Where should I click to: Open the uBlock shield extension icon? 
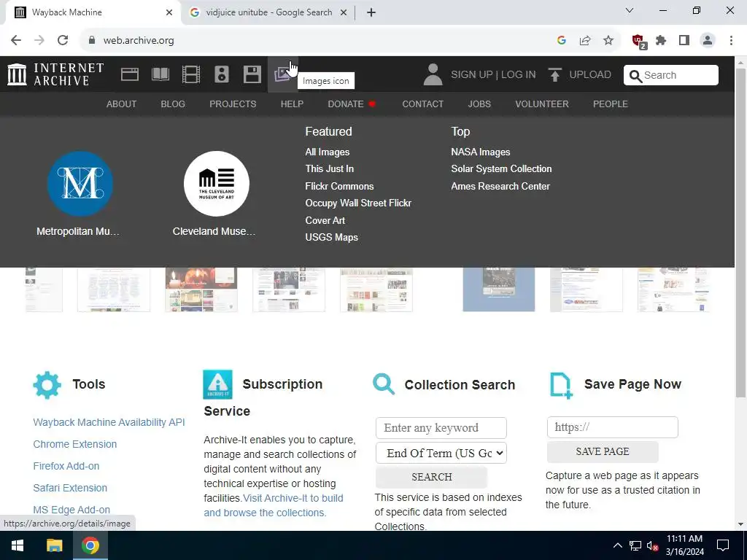tap(638, 42)
